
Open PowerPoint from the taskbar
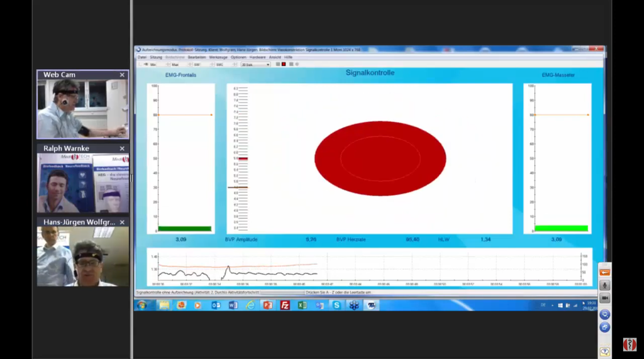(268, 305)
